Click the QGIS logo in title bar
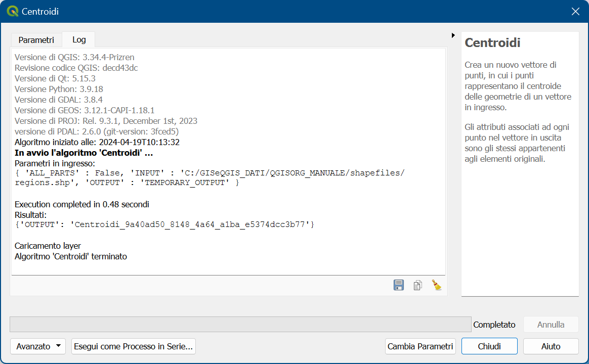The image size is (589, 364). click(x=12, y=11)
